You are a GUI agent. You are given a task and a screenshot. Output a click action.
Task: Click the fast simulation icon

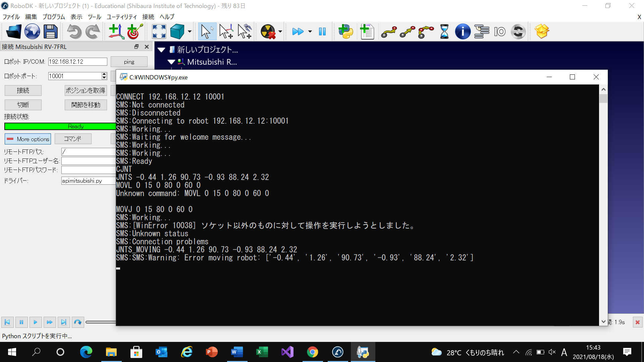[x=298, y=32]
